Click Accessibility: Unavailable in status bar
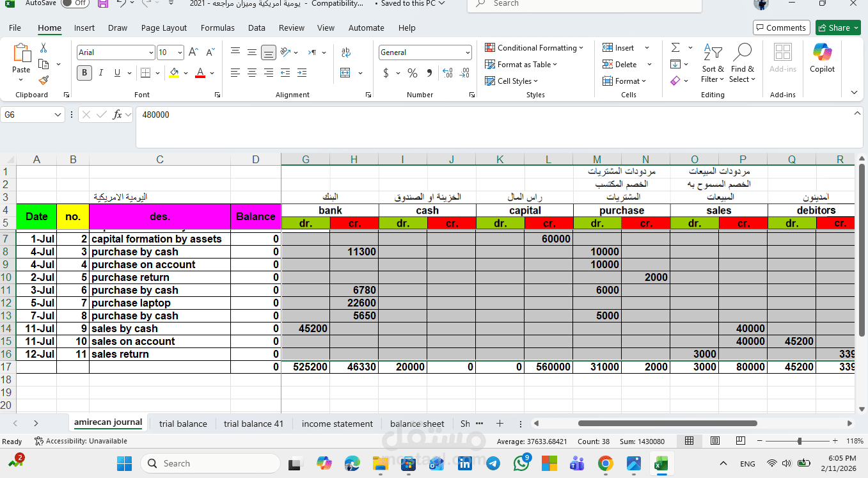Viewport: 868px width, 478px height. point(81,441)
